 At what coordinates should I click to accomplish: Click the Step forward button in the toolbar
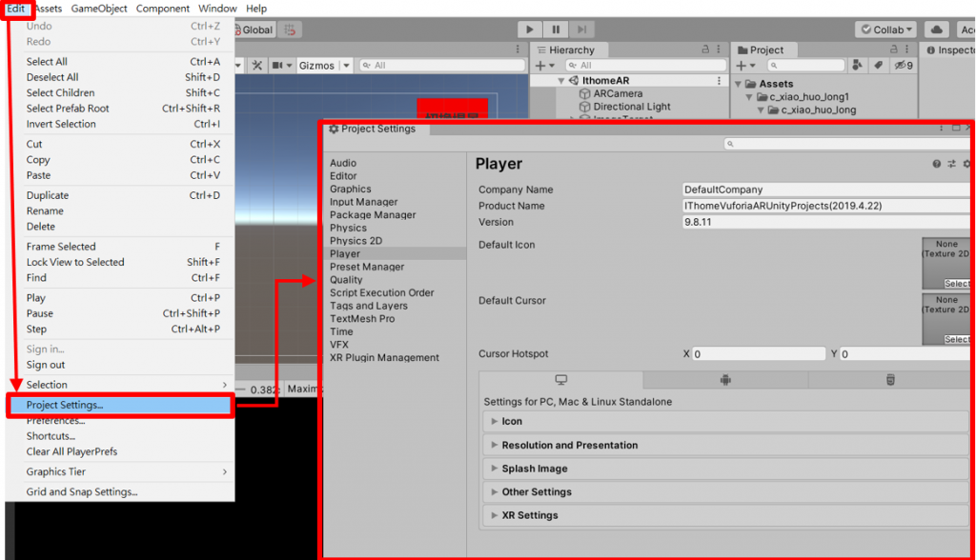click(581, 30)
